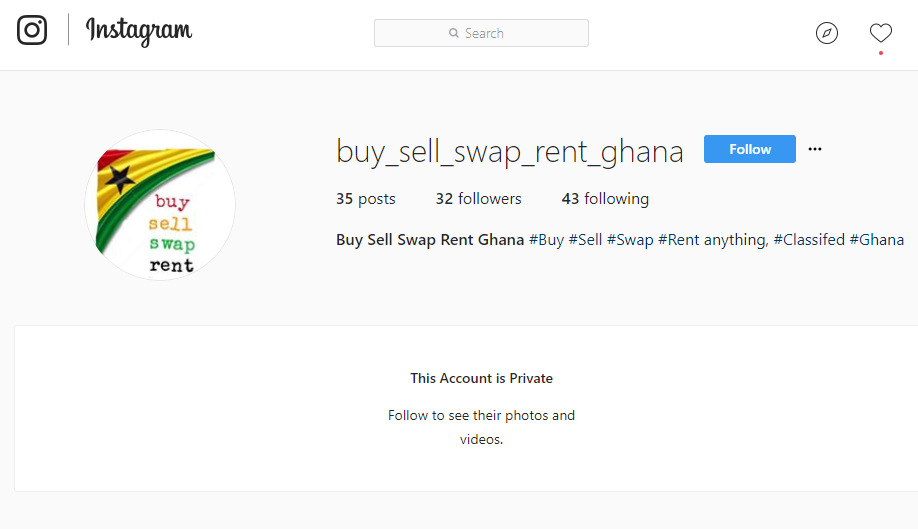Image resolution: width=918 pixels, height=529 pixels.
Task: Click the buy_sell_swap_rent_ghana username heading
Action: (510, 151)
